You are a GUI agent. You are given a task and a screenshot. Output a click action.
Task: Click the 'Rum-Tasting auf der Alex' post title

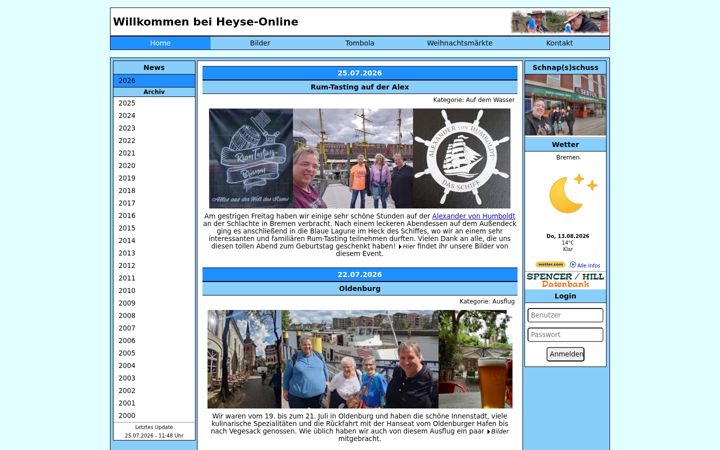(360, 87)
